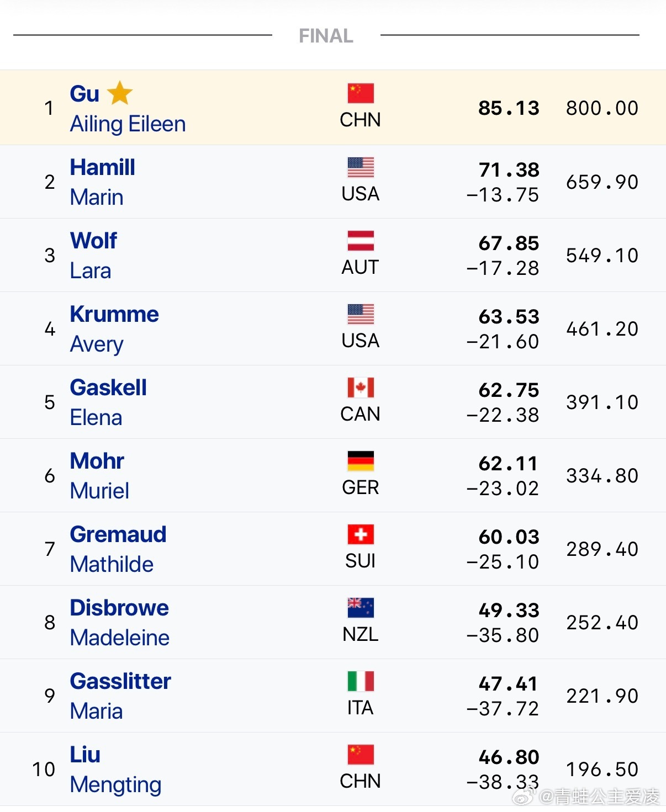Click the China flag in Gu's row
Image resolution: width=666 pixels, height=812 pixels.
pos(360,93)
